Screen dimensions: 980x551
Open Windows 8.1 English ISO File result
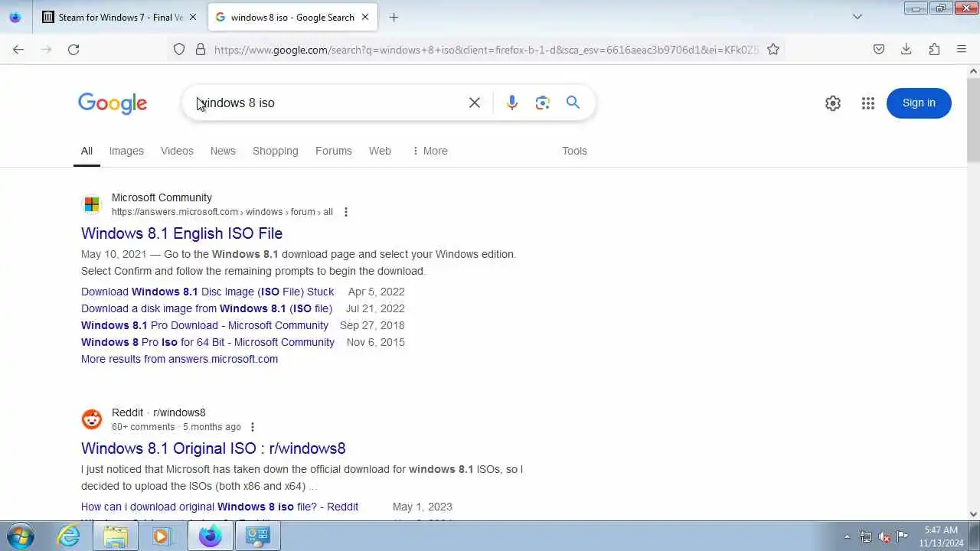tap(181, 233)
